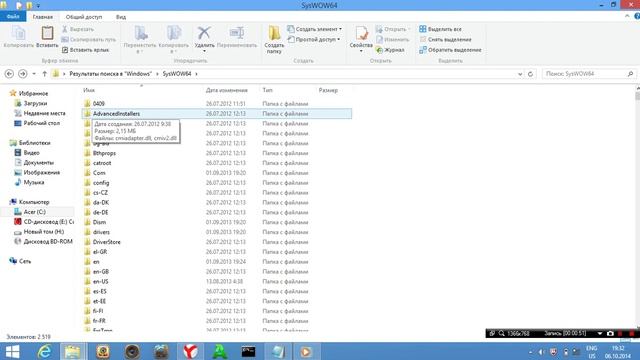This screenshot has height=360, width=640.
Task: Collapse the ribbon with the chevron
Action: click(627, 16)
